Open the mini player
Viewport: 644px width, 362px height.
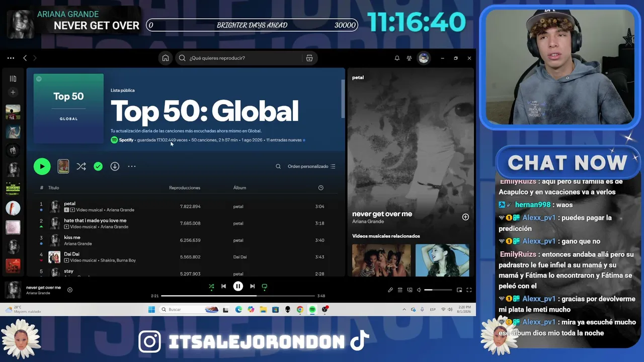[x=459, y=290]
